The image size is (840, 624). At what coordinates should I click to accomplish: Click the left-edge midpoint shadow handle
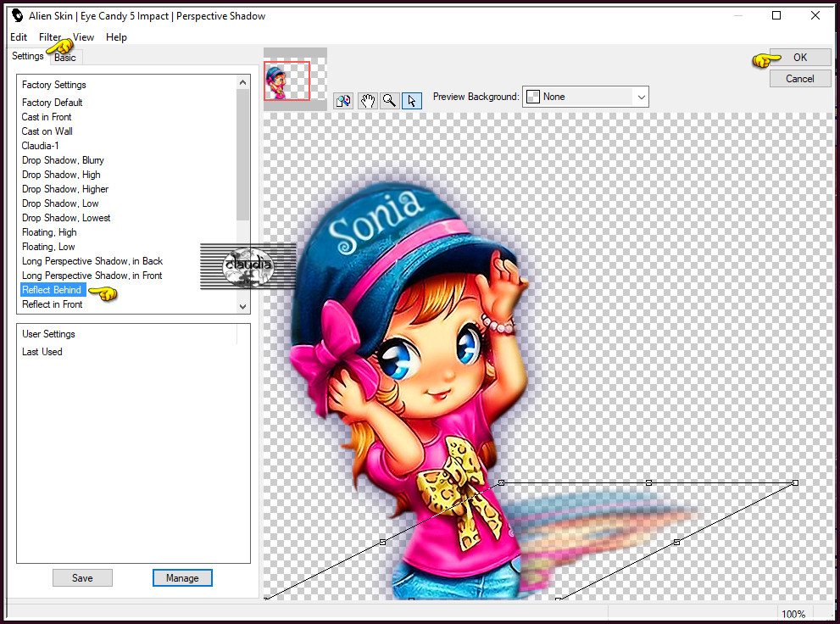[x=382, y=543]
